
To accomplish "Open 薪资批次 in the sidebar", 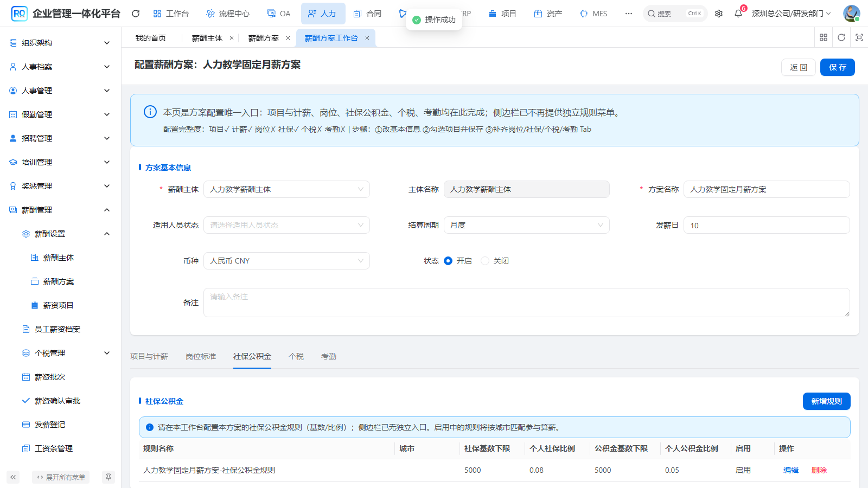I will [x=49, y=377].
